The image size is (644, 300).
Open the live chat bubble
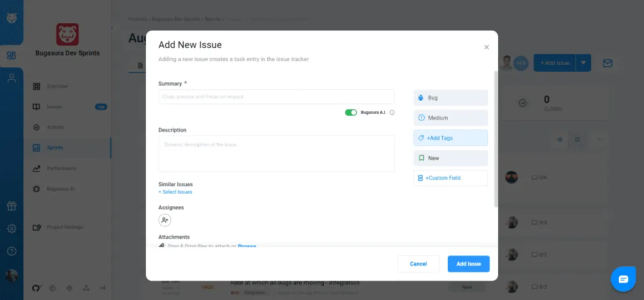tap(623, 279)
